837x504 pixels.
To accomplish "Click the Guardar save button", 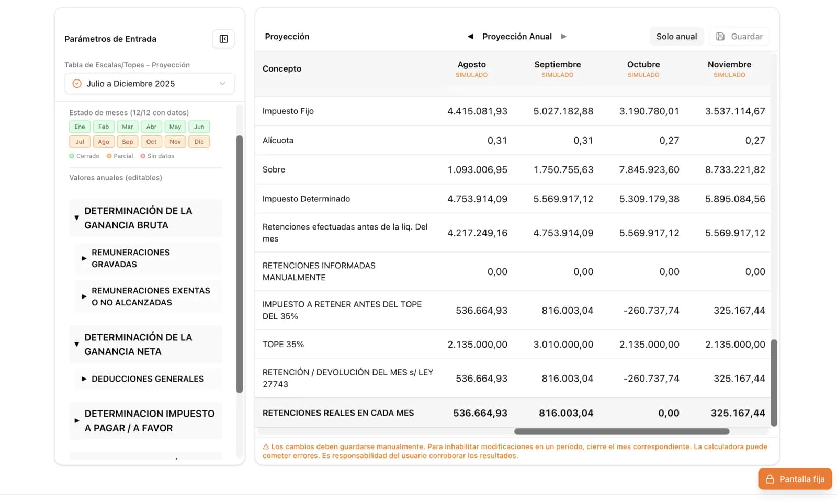I will click(739, 37).
